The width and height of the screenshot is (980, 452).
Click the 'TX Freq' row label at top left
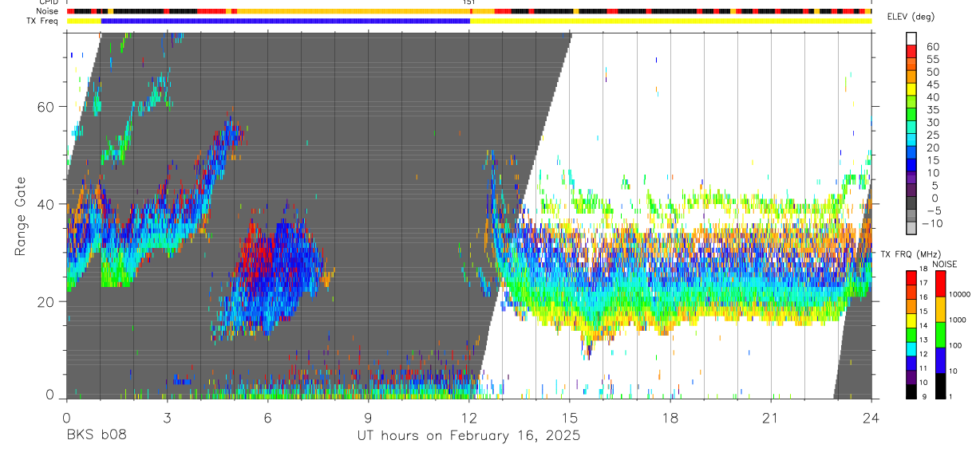[x=44, y=21]
